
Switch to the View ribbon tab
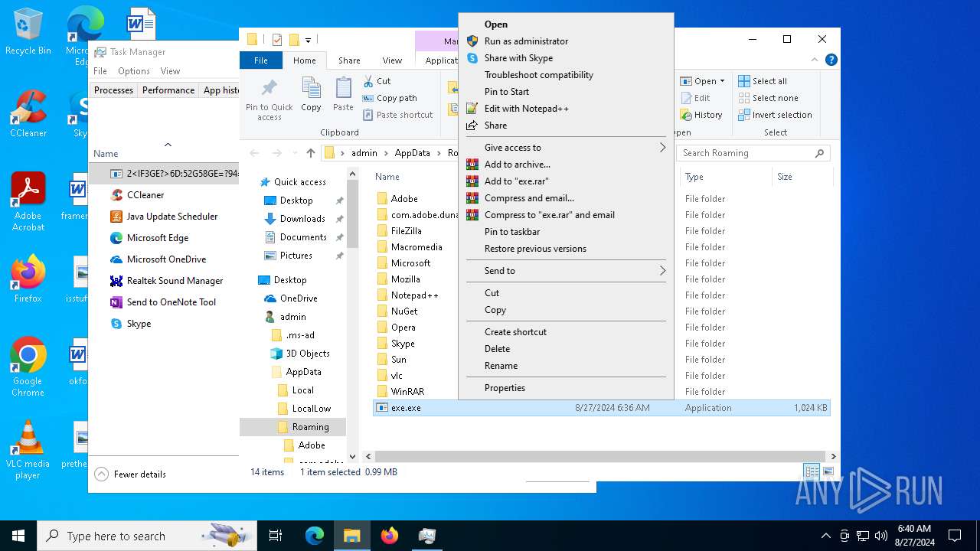(392, 60)
